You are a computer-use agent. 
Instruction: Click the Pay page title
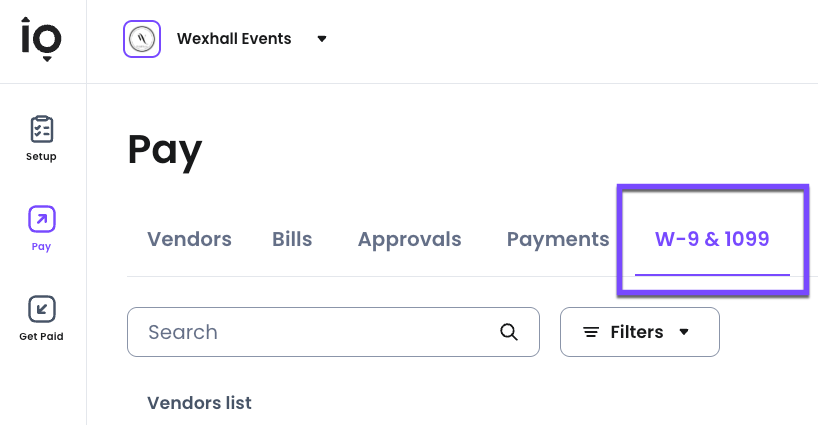[x=165, y=150]
